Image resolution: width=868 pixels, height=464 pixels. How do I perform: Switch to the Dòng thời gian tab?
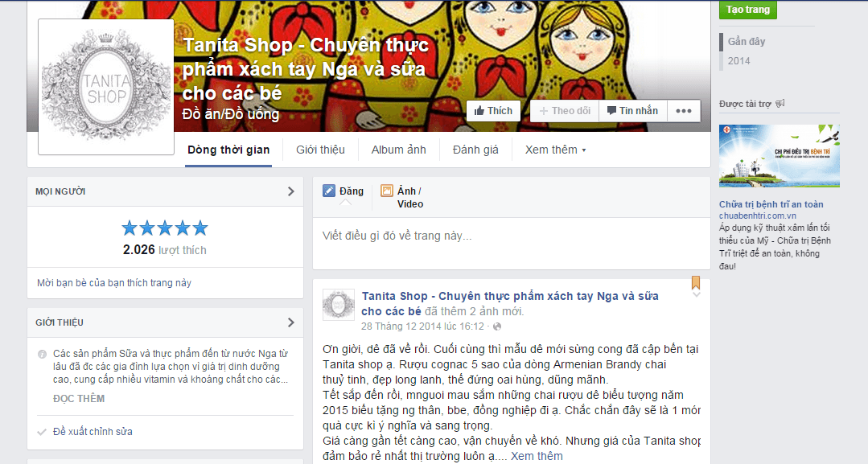coord(228,150)
